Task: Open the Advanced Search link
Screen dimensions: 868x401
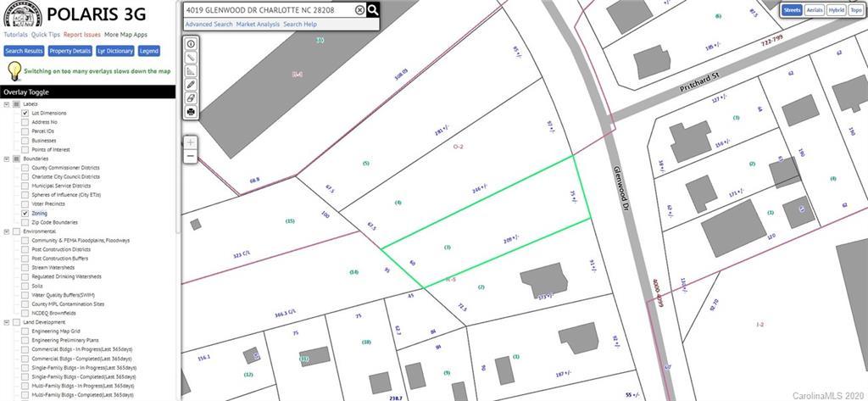Action: 209,25
